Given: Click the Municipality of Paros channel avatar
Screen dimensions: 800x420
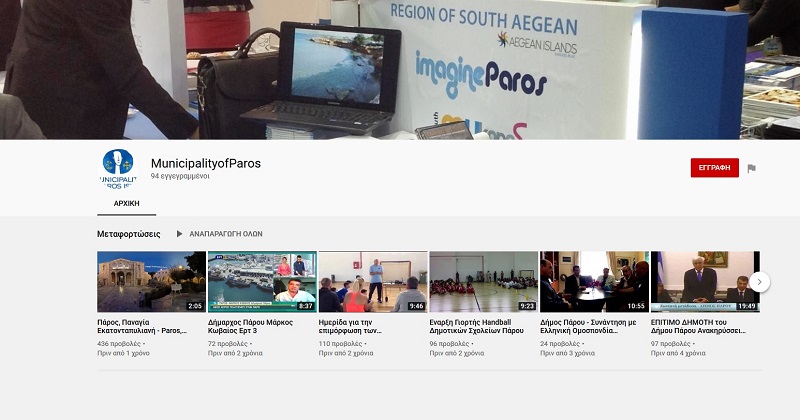Looking at the screenshot, I should 117,168.
